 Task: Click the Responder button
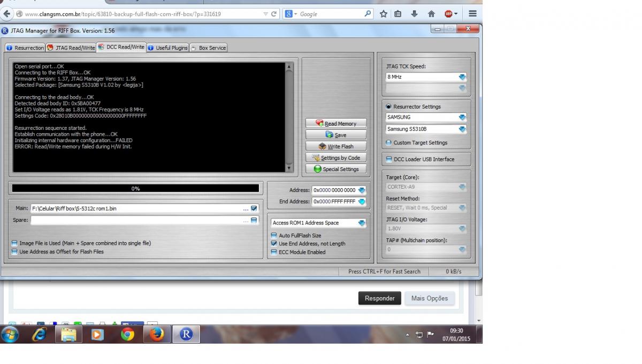pyautogui.click(x=380, y=298)
